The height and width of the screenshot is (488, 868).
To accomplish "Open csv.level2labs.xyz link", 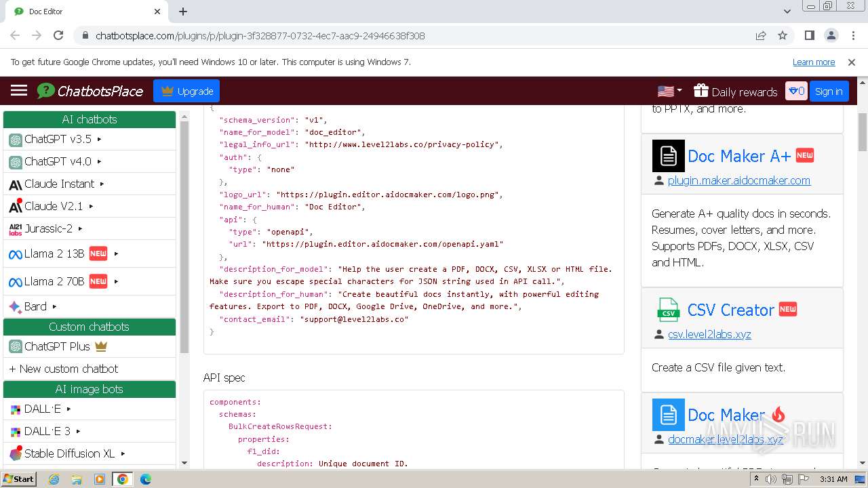I will coord(709,334).
